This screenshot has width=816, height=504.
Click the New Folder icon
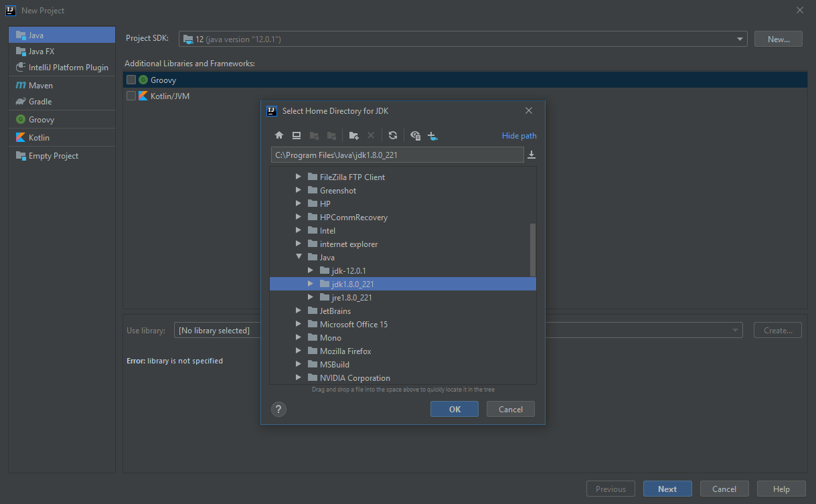coord(354,136)
